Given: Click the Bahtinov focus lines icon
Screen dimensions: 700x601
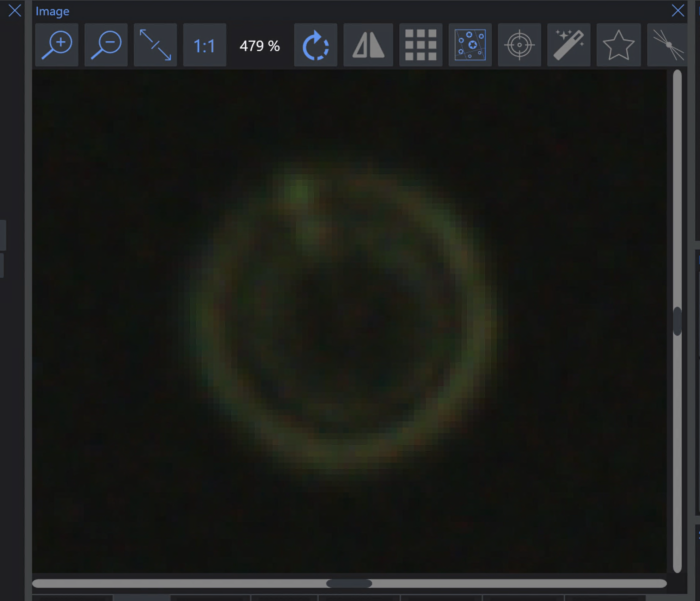Looking at the screenshot, I should [667, 45].
